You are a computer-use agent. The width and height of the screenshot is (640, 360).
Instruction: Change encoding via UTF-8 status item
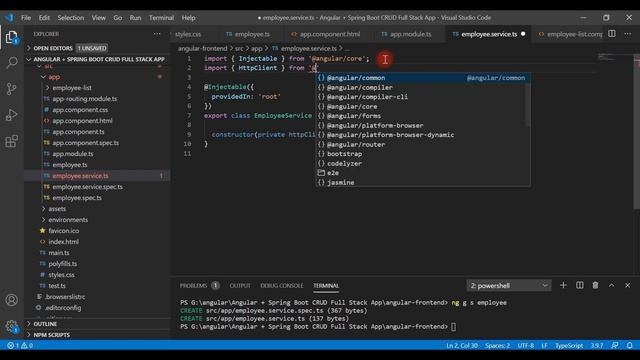[525, 346]
